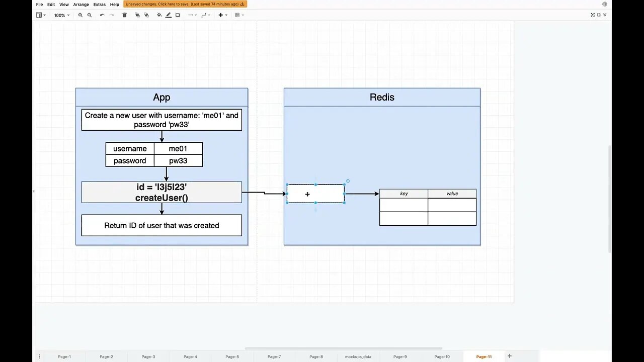The image size is (644, 362).
Task: Select the 'username' table cell
Action: point(130,148)
